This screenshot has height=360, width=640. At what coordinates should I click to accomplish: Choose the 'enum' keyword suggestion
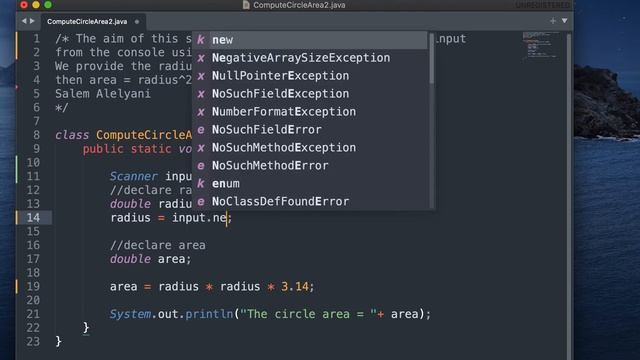(x=310, y=184)
